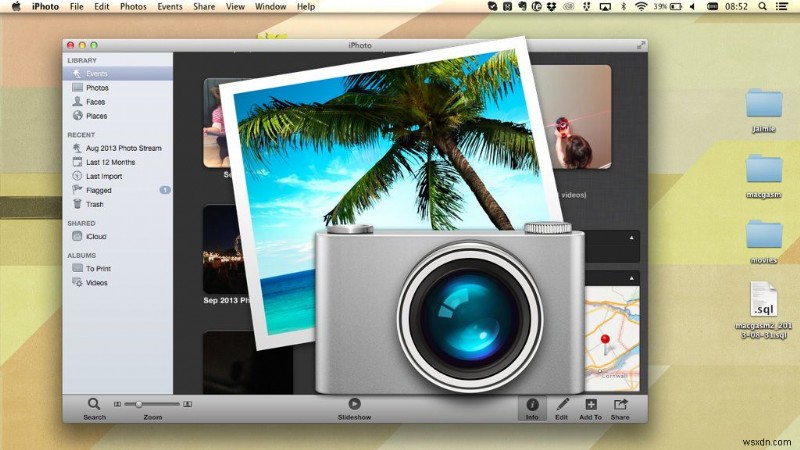The height and width of the screenshot is (450, 800).
Task: Open the Help menu
Action: 306,7
